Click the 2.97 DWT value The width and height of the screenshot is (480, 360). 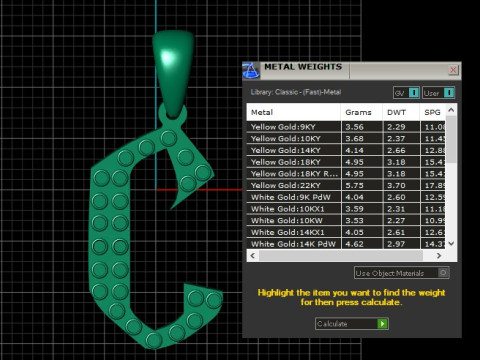396,244
